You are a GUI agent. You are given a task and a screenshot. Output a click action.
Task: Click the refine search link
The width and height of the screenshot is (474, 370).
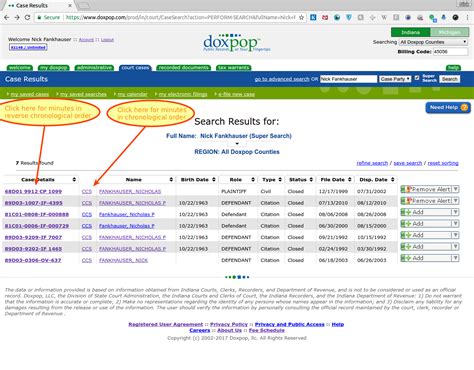372,163
